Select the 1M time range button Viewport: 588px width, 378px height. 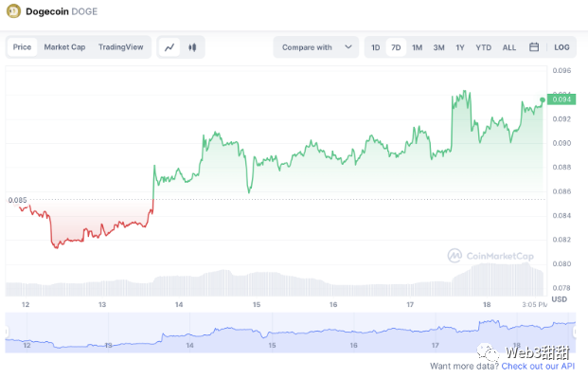(x=417, y=47)
